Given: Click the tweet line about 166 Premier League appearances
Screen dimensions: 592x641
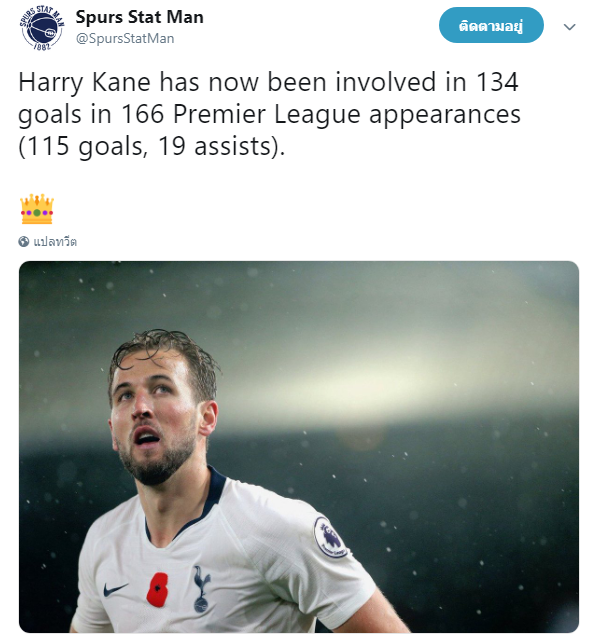Looking at the screenshot, I should 269,114.
